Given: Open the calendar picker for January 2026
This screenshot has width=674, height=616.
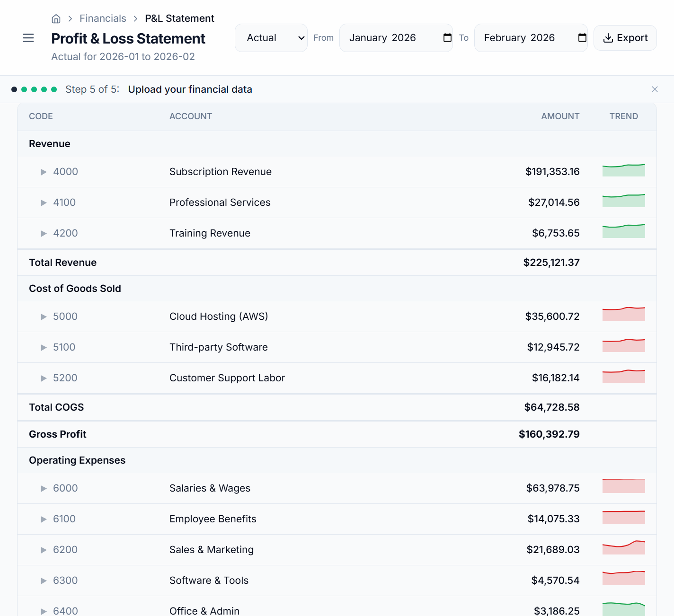Looking at the screenshot, I should [x=446, y=37].
